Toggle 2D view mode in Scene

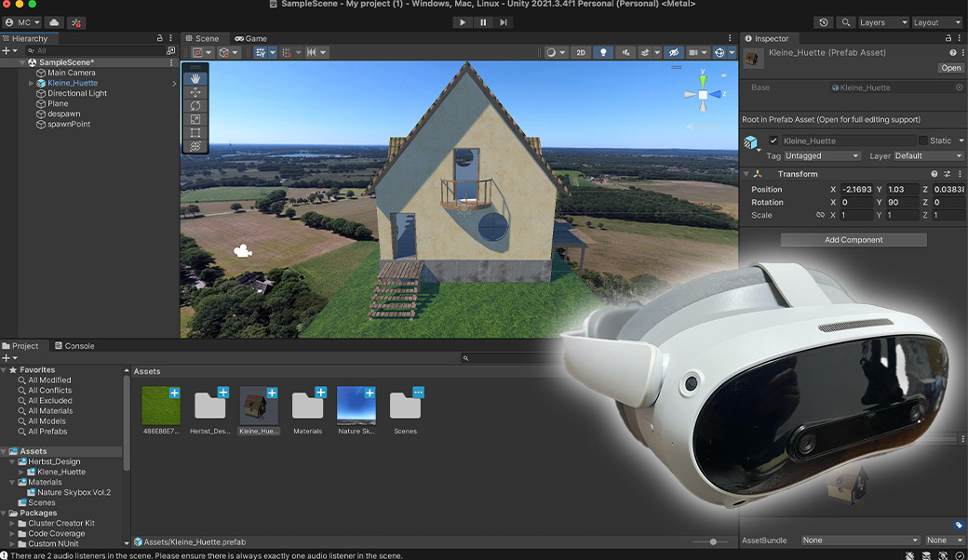tap(581, 53)
